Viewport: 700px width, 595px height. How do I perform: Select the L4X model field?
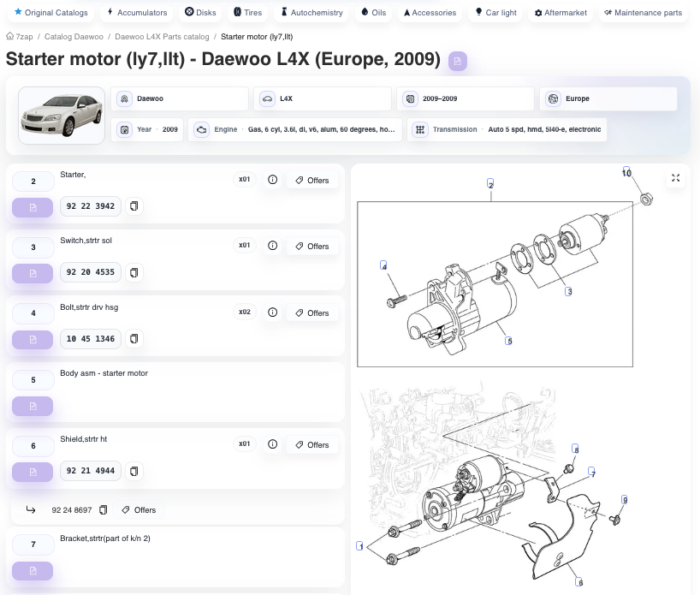[323, 98]
